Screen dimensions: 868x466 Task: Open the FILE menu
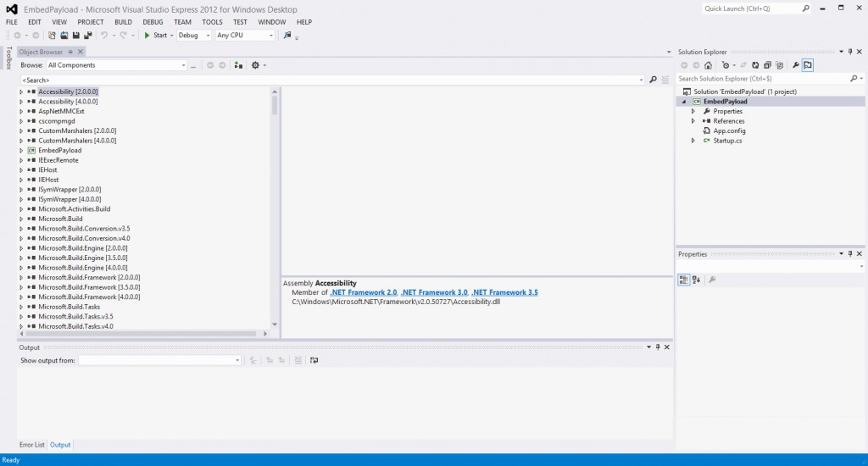(x=12, y=22)
